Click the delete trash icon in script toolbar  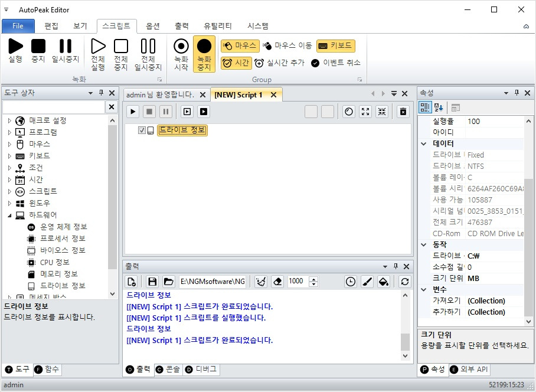[403, 112]
